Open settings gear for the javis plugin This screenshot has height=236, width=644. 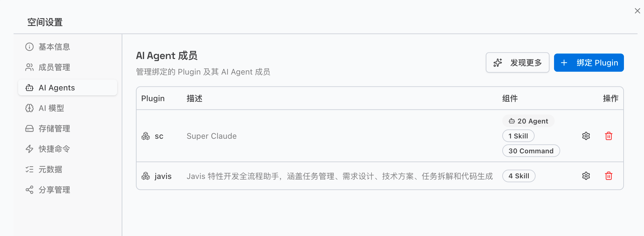pos(586,176)
